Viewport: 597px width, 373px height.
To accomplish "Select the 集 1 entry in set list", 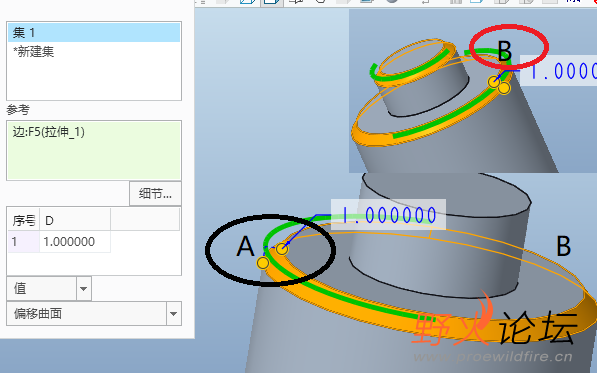I will (94, 33).
